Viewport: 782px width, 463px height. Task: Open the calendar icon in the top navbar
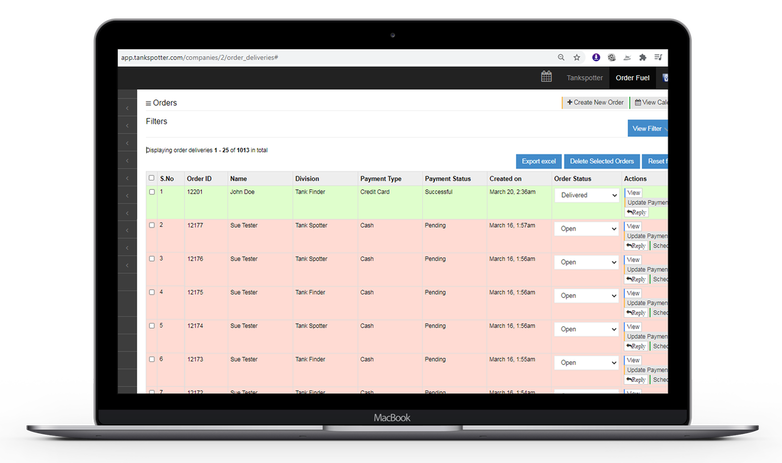coord(547,77)
